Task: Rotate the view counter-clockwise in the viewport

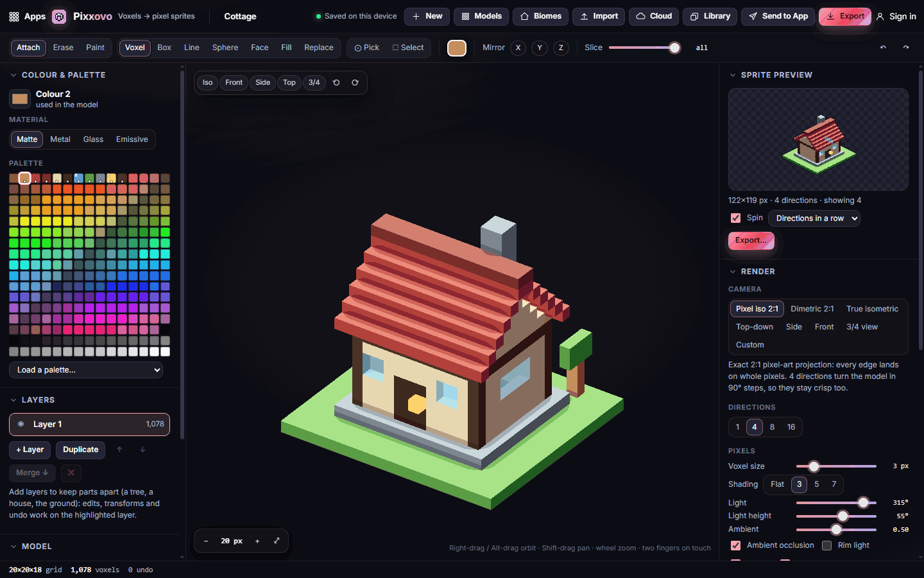Action: point(336,82)
